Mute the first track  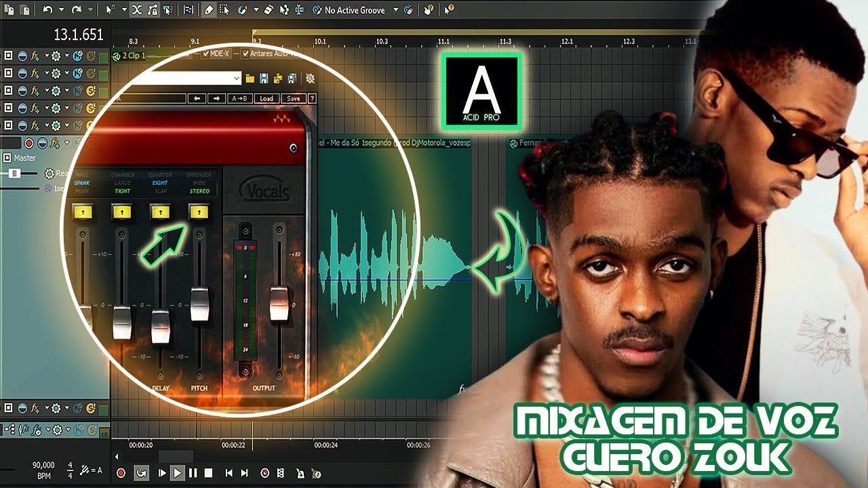78,56
